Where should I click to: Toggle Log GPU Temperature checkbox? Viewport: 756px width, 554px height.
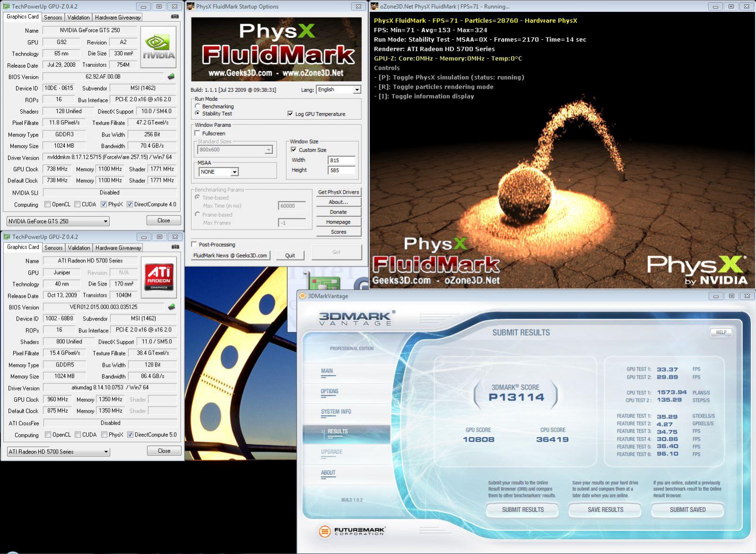(290, 114)
